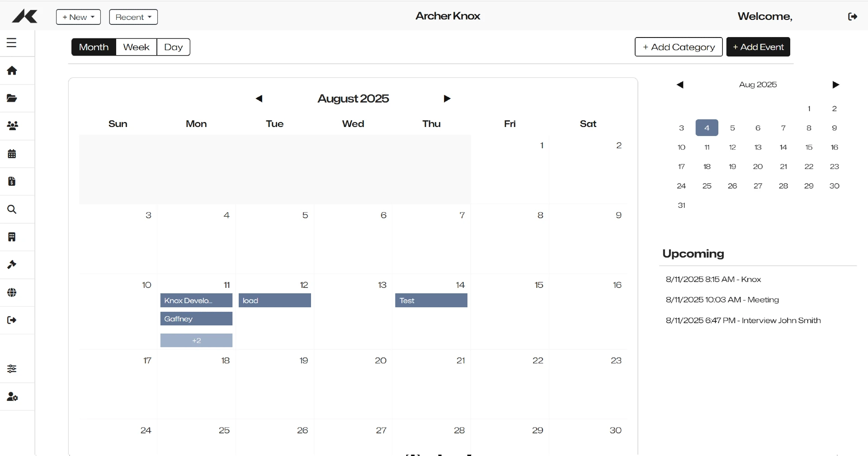
Task: Go to the Home icon in sidebar
Action: 12,71
